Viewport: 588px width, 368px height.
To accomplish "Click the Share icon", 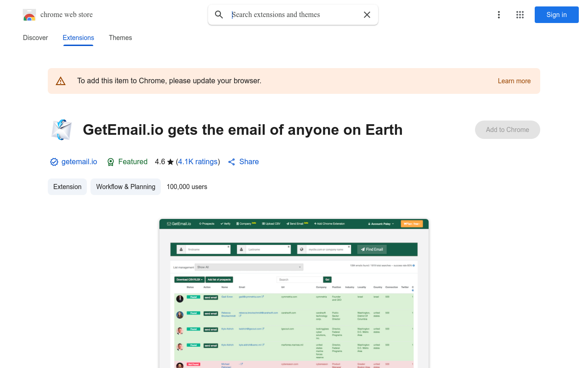I will click(232, 162).
